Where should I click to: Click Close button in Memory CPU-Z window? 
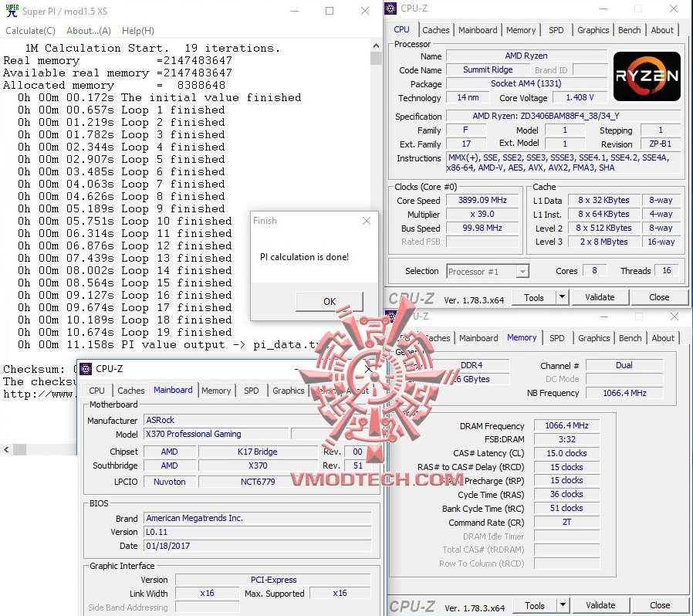tap(660, 605)
